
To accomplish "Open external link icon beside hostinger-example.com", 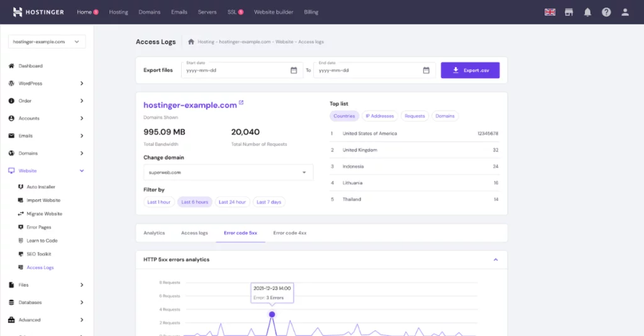I will click(x=241, y=103).
